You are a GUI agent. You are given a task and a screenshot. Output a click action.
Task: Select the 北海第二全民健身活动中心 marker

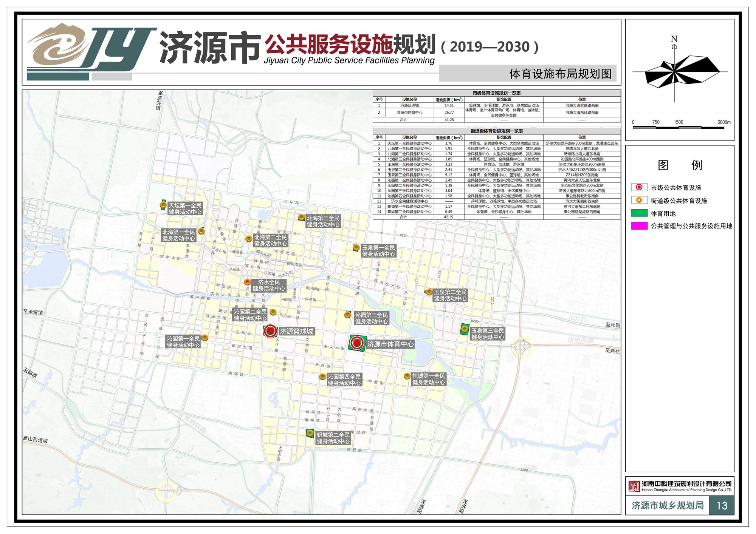249,239
